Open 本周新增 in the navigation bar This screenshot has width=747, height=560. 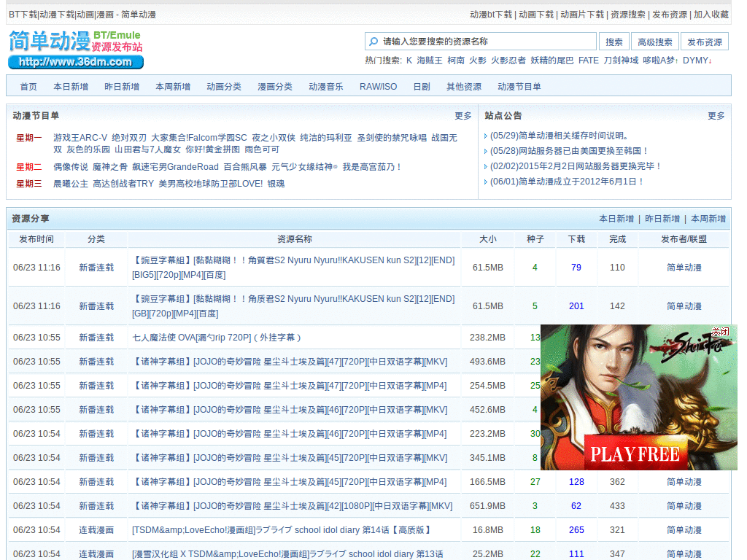click(172, 87)
